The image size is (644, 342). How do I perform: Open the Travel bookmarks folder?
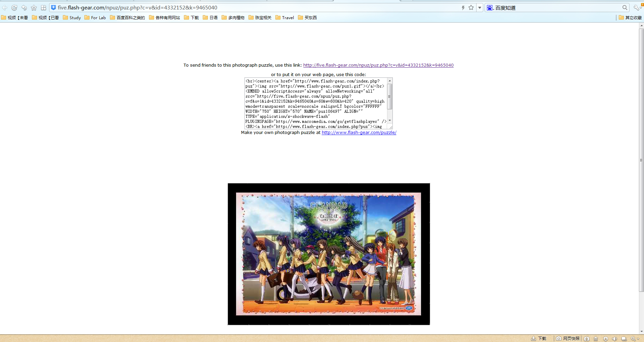285,18
